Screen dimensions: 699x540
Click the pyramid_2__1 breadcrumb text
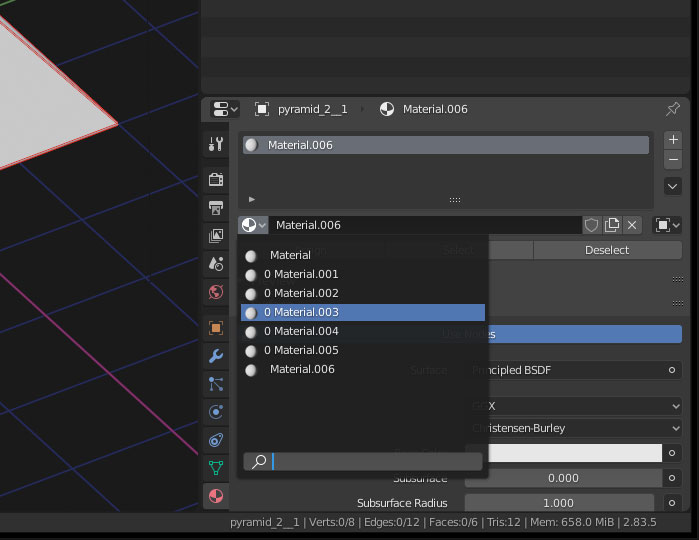click(312, 109)
